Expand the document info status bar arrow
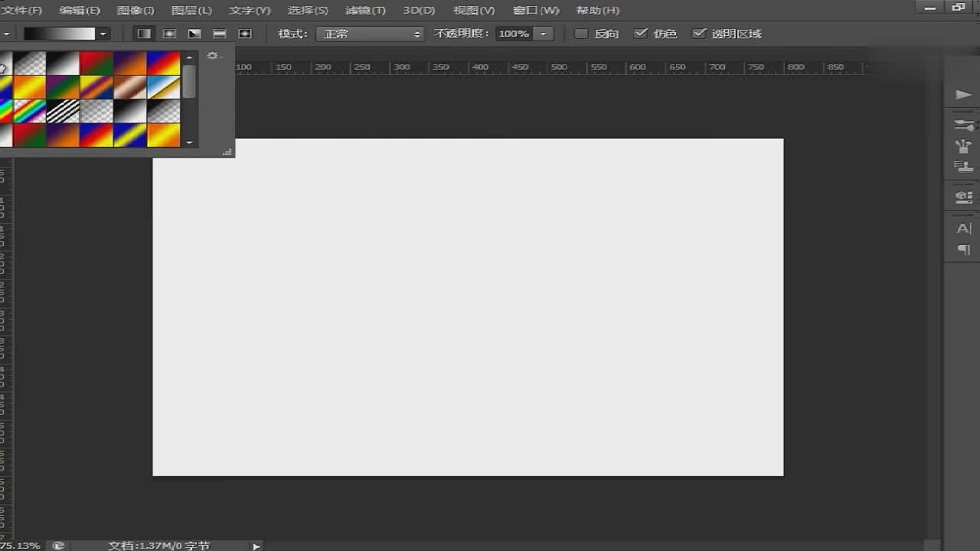 click(x=256, y=546)
